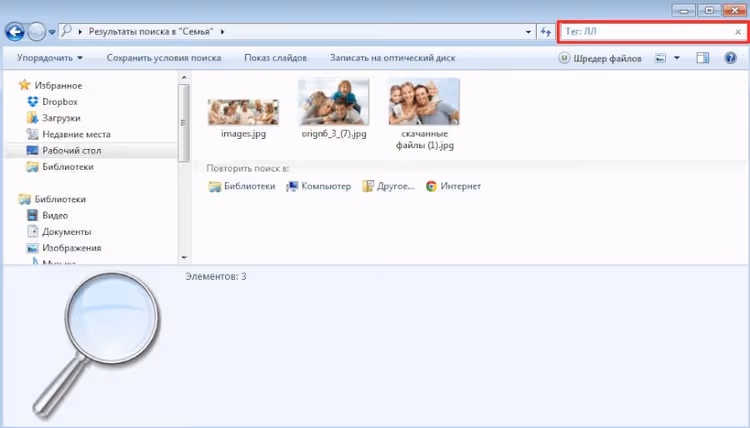Screen dimensions: 750x428
Task: Open Изображения library
Action: [x=72, y=248]
